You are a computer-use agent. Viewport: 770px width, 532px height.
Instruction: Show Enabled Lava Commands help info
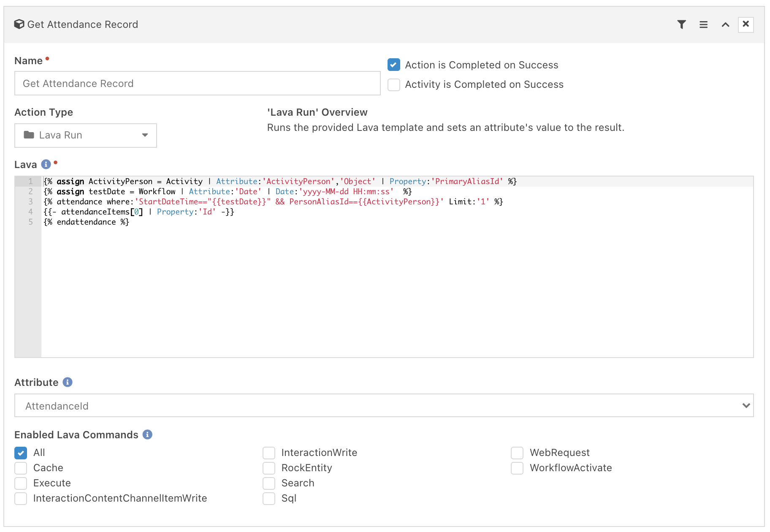tap(147, 434)
